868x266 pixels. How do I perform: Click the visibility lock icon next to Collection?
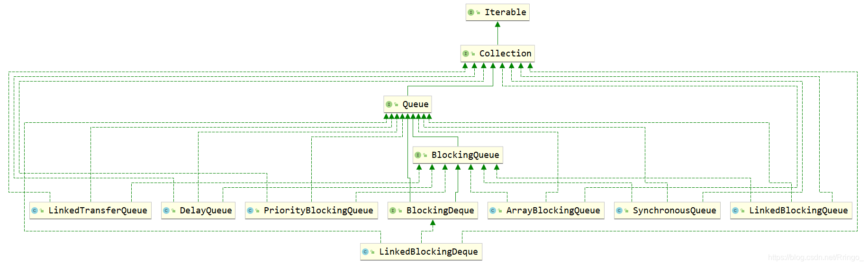473,54
